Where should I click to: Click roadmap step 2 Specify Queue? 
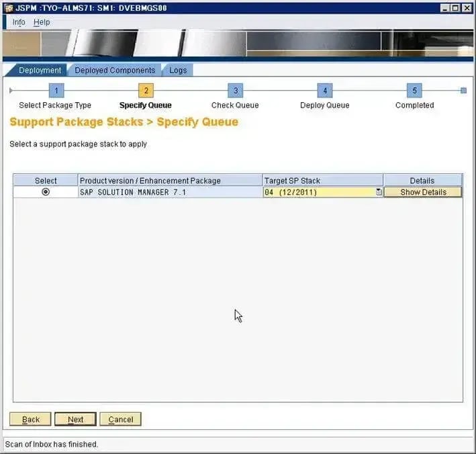(x=146, y=91)
